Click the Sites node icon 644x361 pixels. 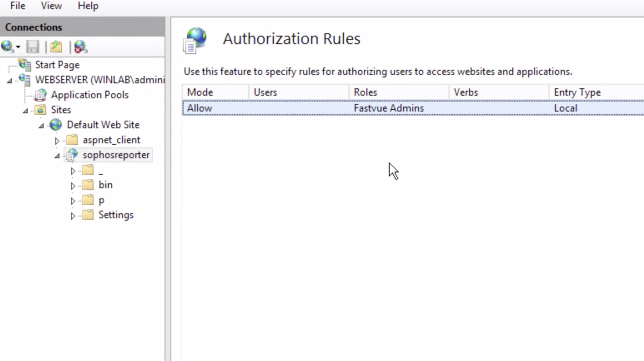[x=40, y=110]
